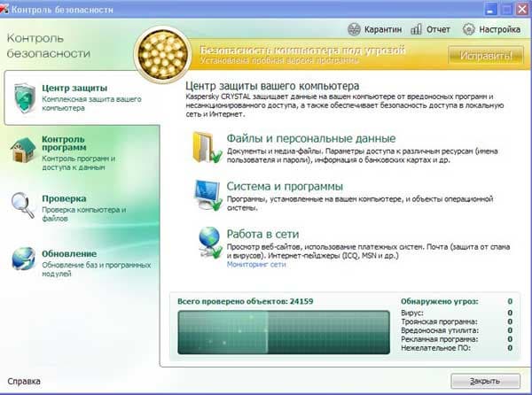Click the Проверка magnifying glass icon
Image resolution: width=532 pixels, height=395 pixels.
click(x=23, y=205)
